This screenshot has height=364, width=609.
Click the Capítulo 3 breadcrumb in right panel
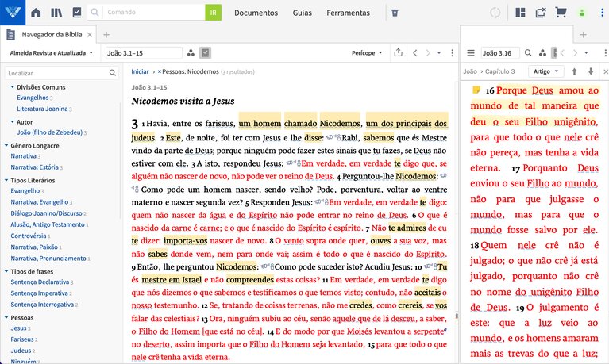(x=500, y=71)
